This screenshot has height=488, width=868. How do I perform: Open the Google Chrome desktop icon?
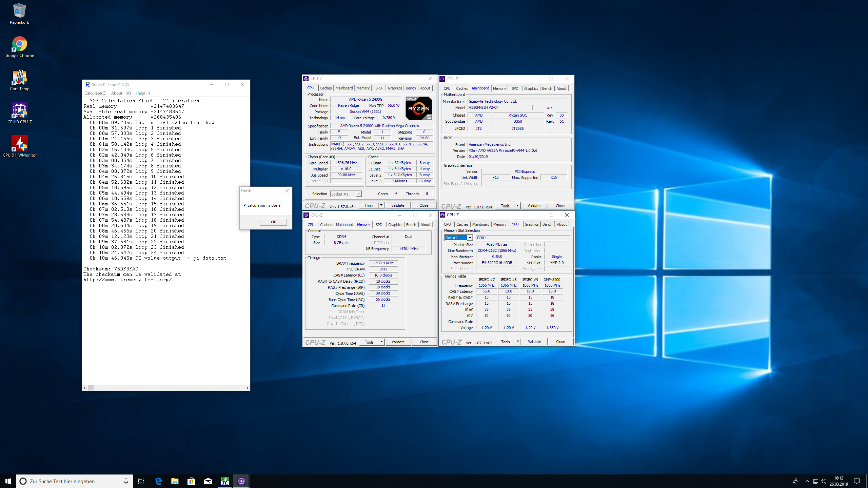pyautogui.click(x=19, y=47)
